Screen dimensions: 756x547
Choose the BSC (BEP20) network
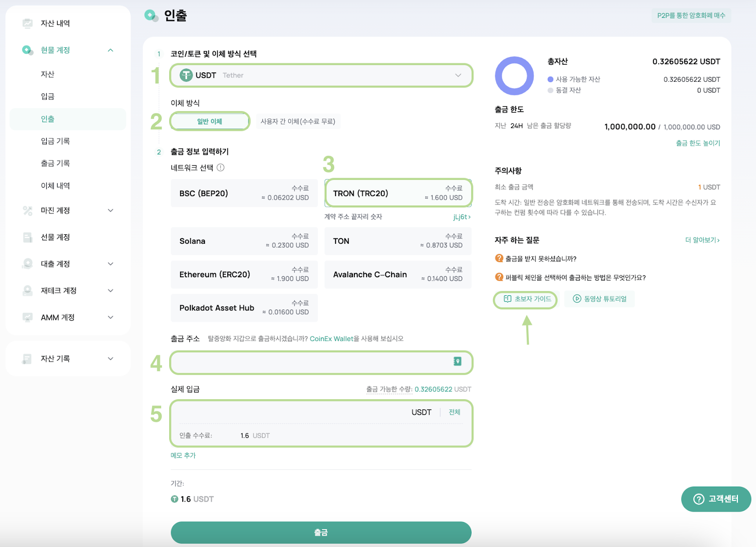tap(244, 193)
